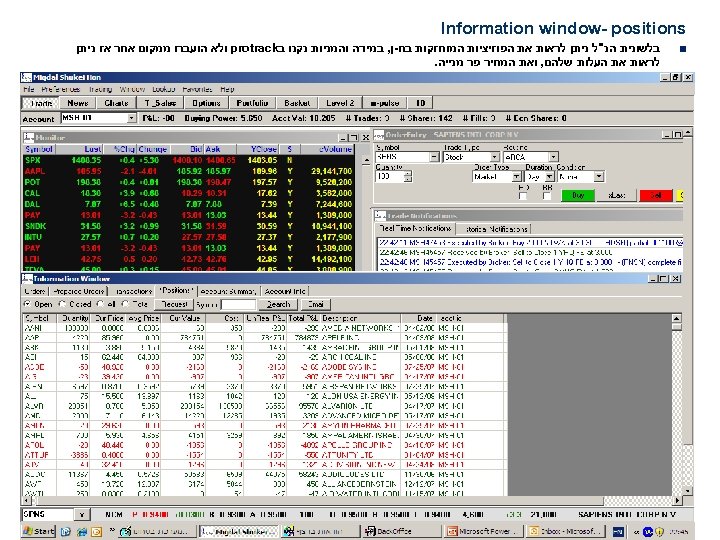Click the Request button
This screenshot has height=540, width=720.
(174, 304)
